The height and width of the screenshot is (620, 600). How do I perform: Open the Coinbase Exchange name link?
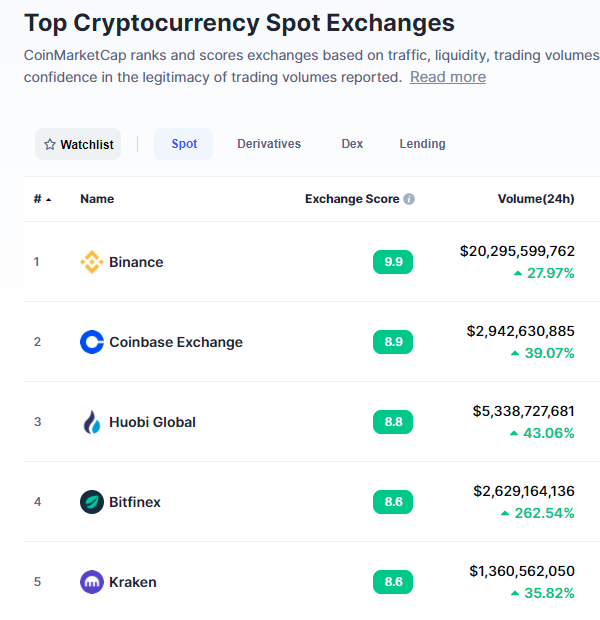(176, 342)
